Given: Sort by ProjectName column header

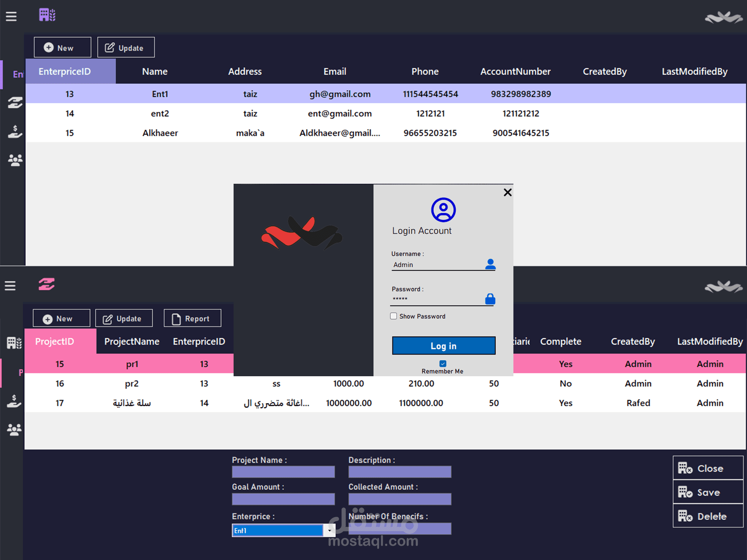Looking at the screenshot, I should [132, 341].
